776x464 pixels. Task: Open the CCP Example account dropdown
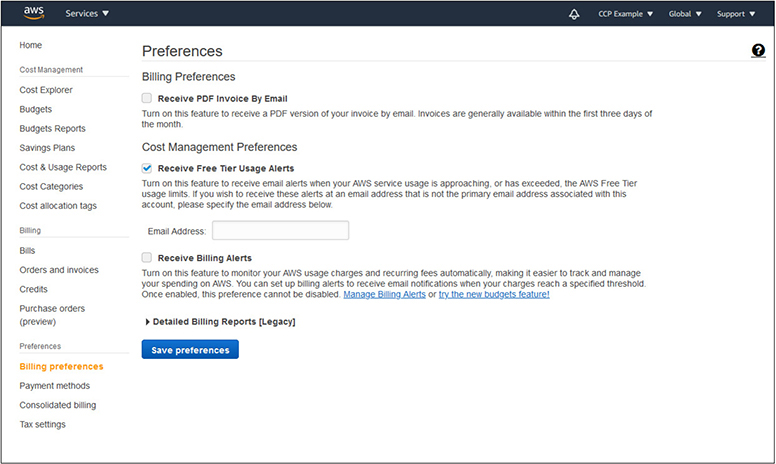(625, 14)
